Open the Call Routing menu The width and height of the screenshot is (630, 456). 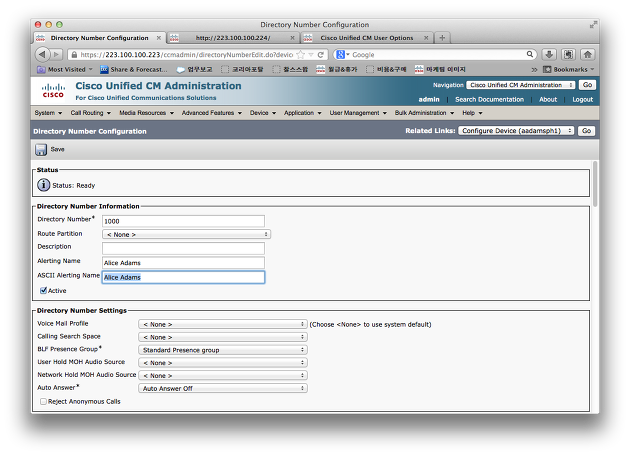click(x=90, y=113)
